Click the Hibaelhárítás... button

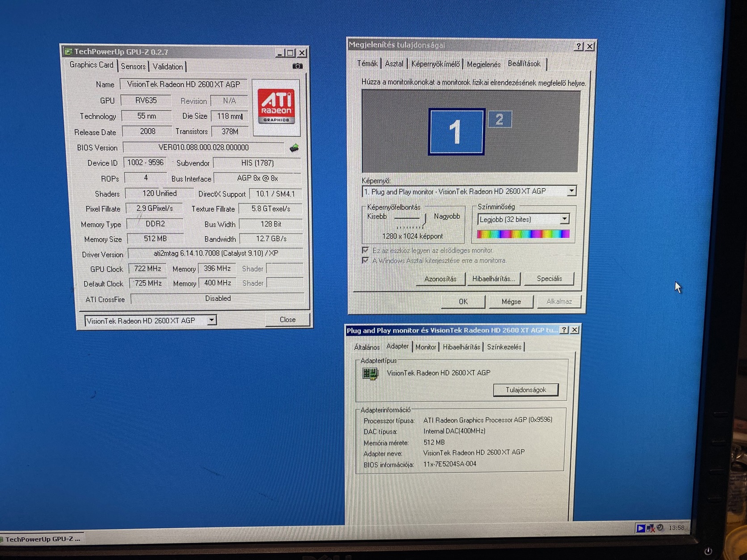[493, 279]
